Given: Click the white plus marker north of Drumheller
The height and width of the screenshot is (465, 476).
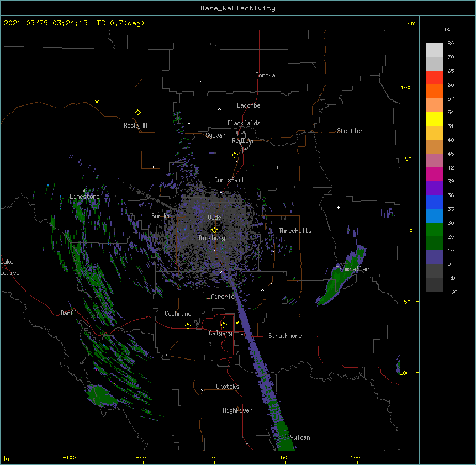Looking at the screenshot, I should [338, 207].
